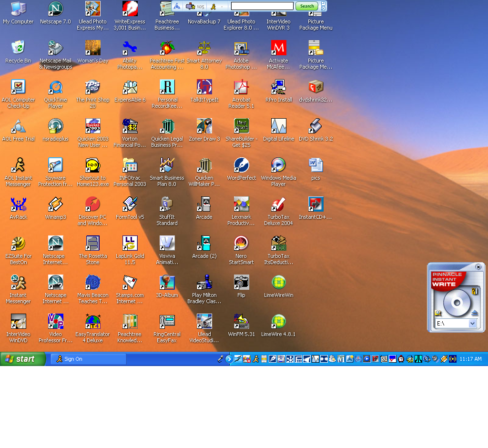Minimize the AOL search toolbar

click(x=324, y=3)
